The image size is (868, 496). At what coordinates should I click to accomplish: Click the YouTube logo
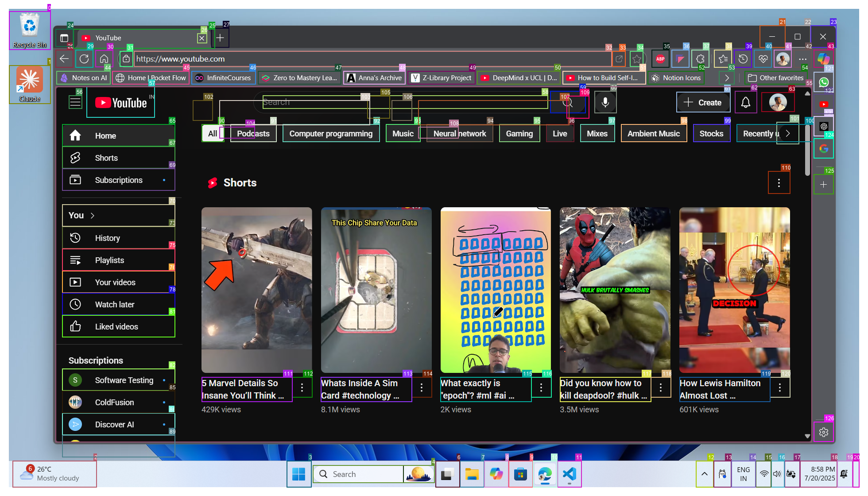pyautogui.click(x=120, y=103)
